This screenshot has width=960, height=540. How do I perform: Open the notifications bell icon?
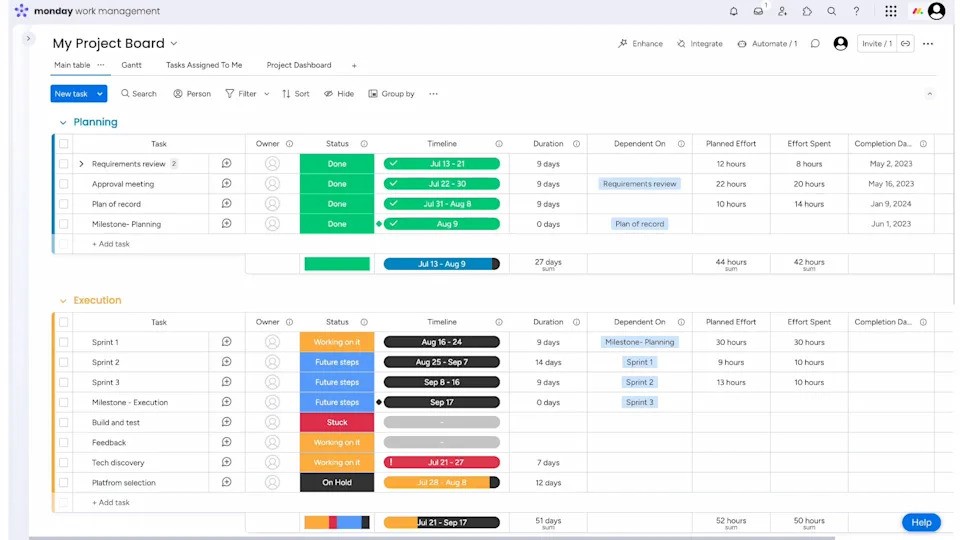click(x=733, y=12)
